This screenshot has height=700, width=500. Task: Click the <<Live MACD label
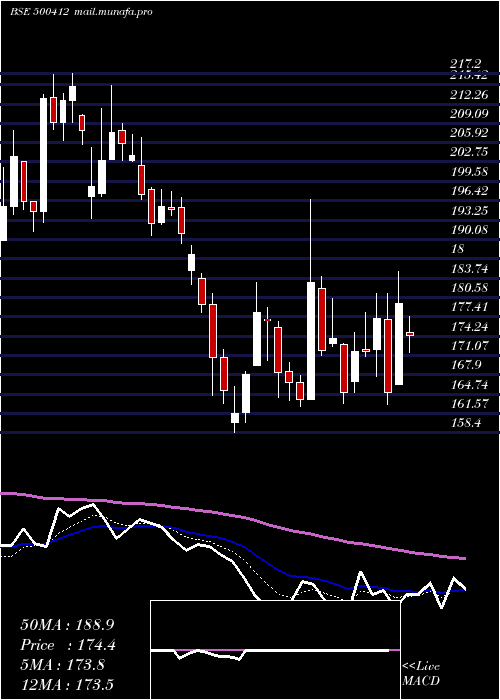[421, 674]
